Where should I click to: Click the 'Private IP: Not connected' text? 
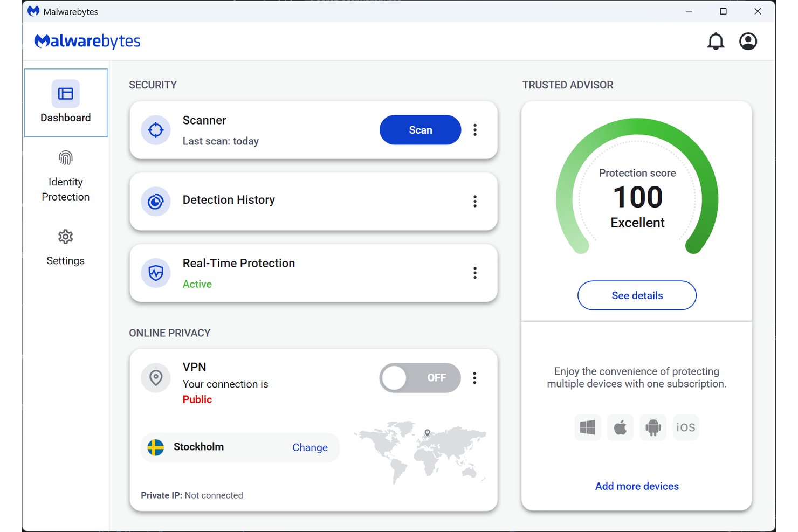pyautogui.click(x=192, y=495)
